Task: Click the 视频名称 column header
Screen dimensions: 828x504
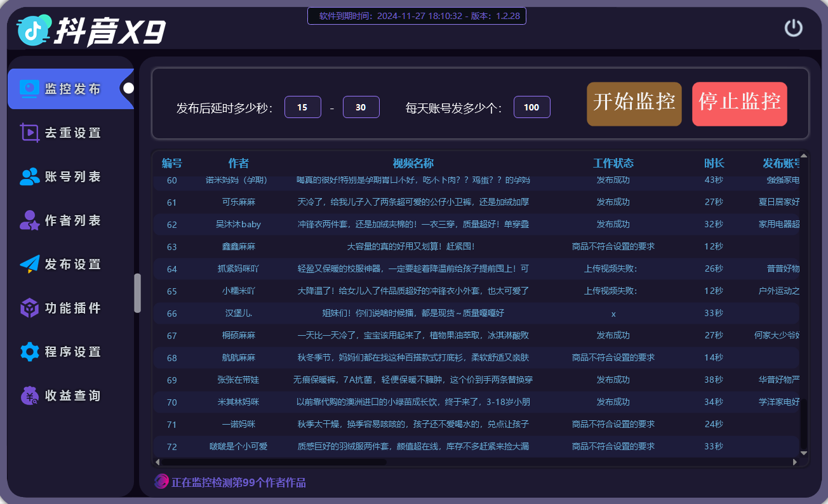Action: coord(413,163)
